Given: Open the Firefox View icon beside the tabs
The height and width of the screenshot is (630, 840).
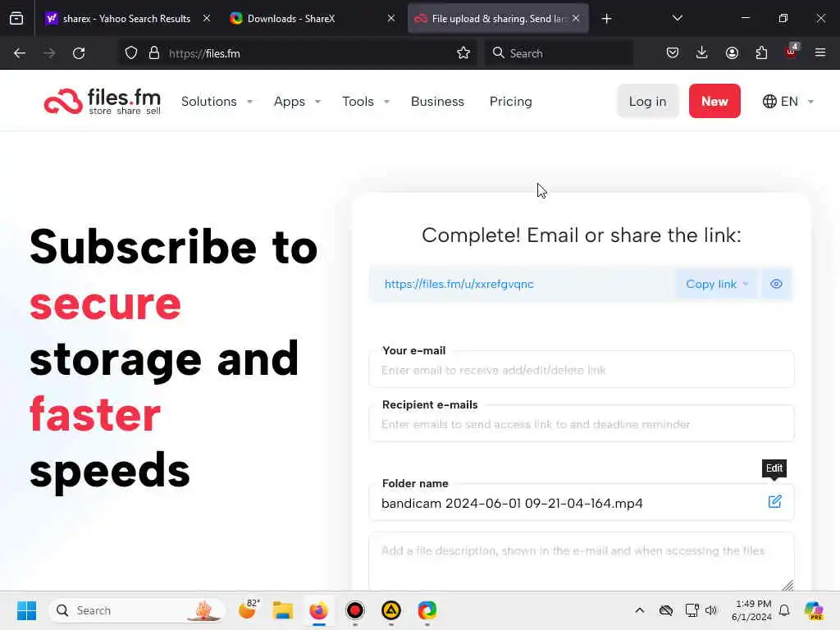Looking at the screenshot, I should tap(16, 19).
